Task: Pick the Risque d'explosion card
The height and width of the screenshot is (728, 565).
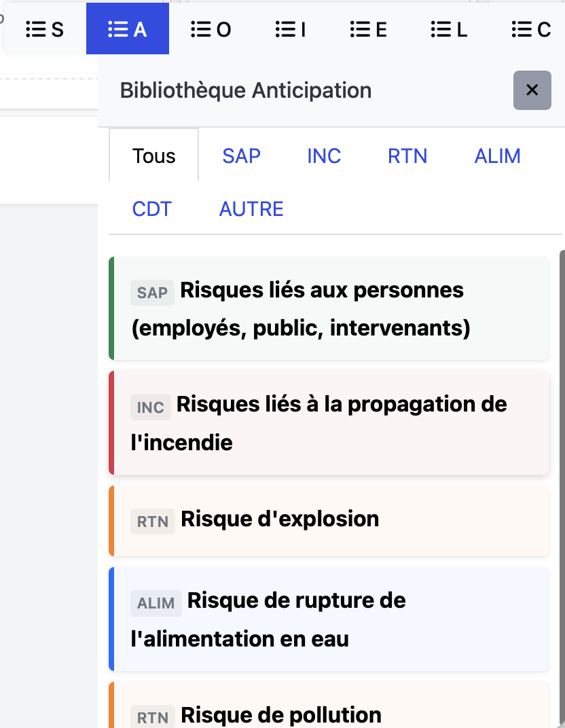Action: [329, 520]
